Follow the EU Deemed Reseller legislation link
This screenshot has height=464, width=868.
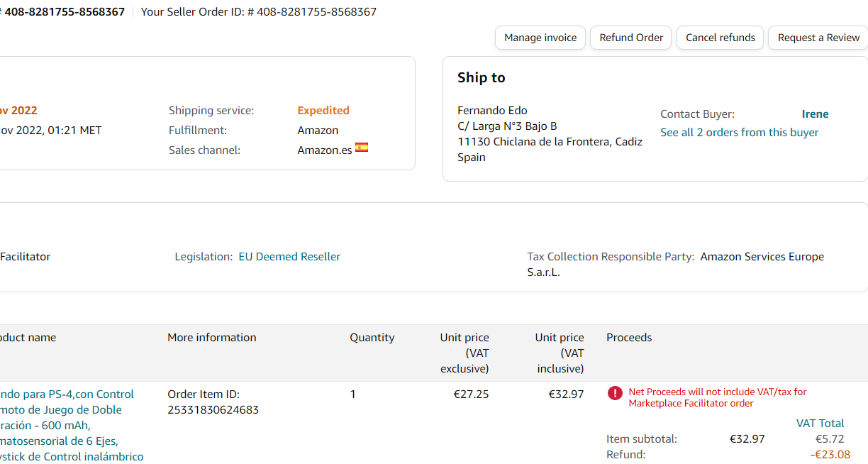(289, 257)
